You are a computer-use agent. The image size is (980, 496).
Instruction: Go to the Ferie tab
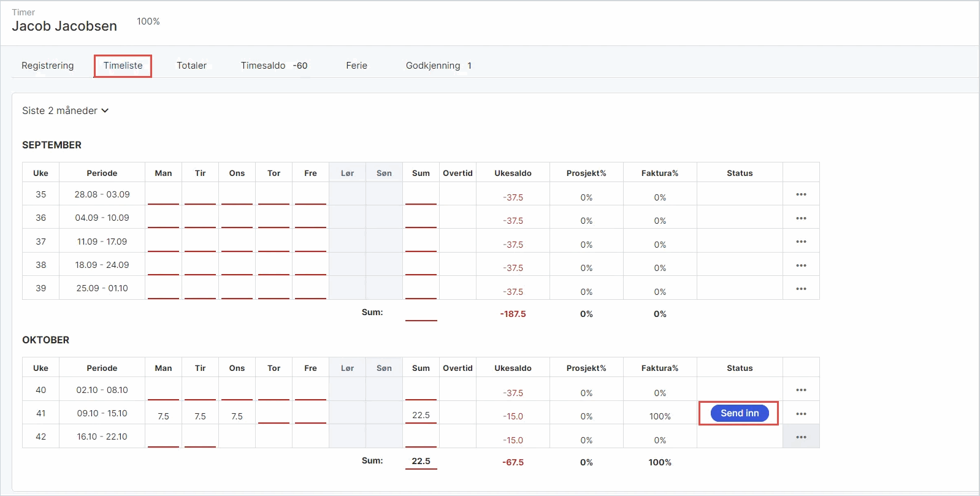tap(356, 66)
